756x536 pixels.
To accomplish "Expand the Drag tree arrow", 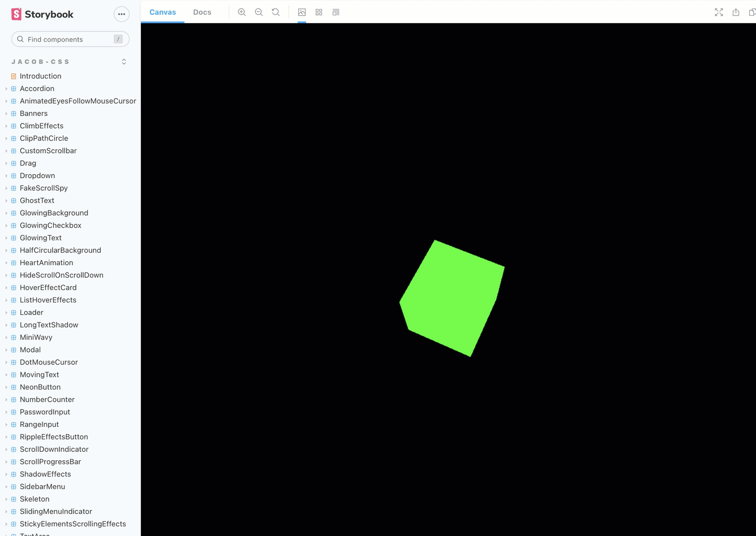I will (x=6, y=163).
